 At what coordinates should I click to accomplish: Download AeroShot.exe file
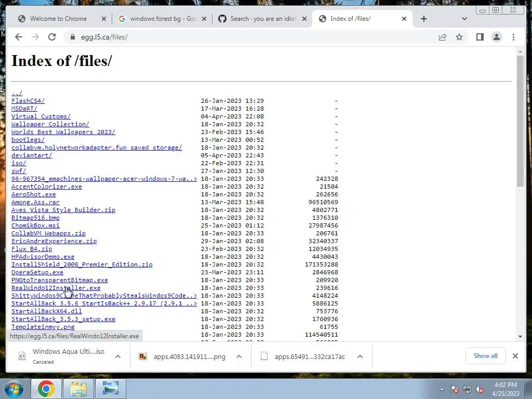tap(34, 194)
